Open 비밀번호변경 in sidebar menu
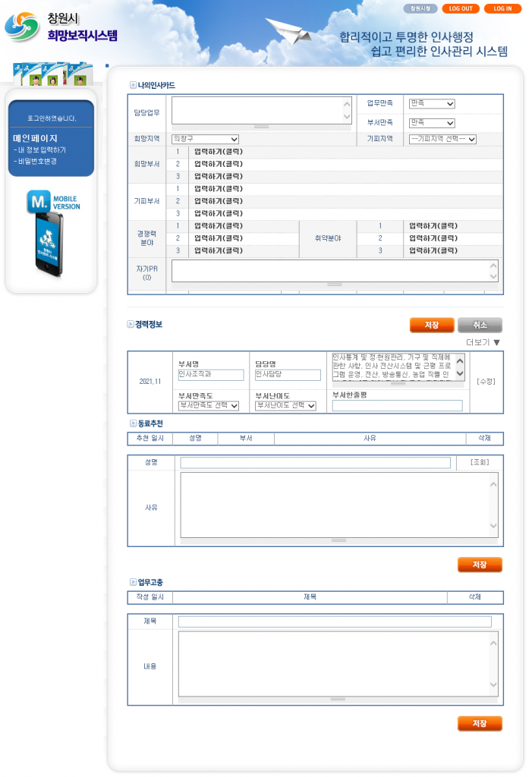Screen dimensions: 532x777 click(x=36, y=161)
